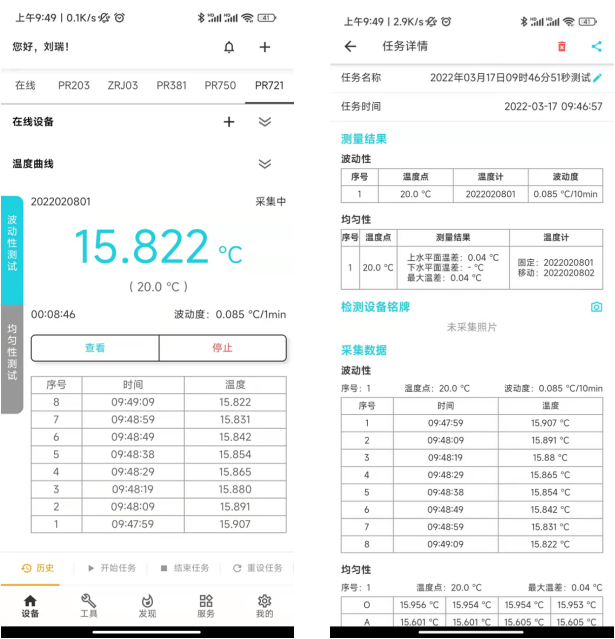Tap alarm icon in left status bar
The image size is (615, 639).
119,18
